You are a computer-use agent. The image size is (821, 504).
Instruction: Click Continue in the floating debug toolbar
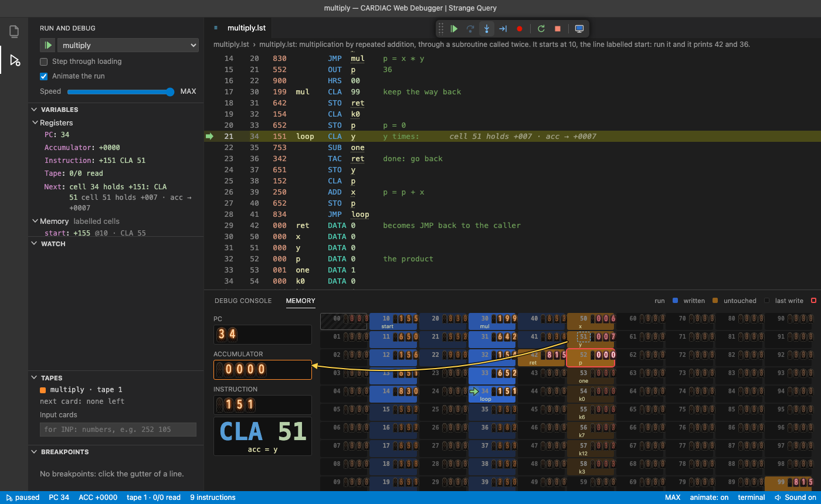point(454,29)
